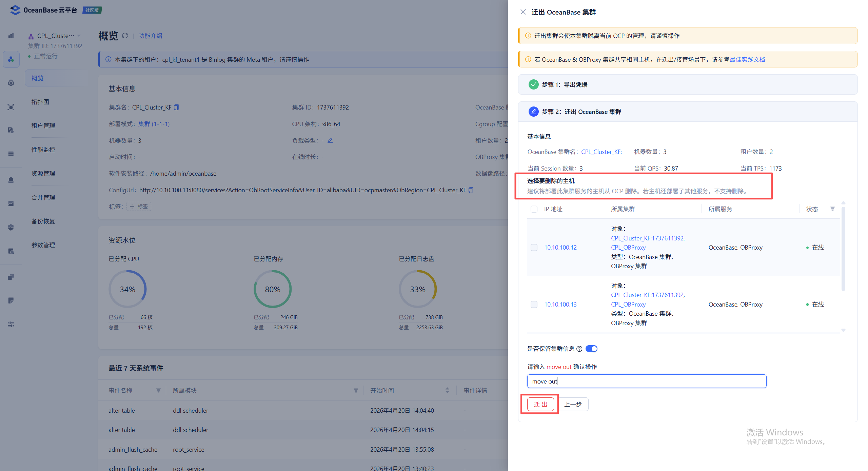Open the 最佳实践文档 link
This screenshot has height=471, width=868.
(747, 60)
